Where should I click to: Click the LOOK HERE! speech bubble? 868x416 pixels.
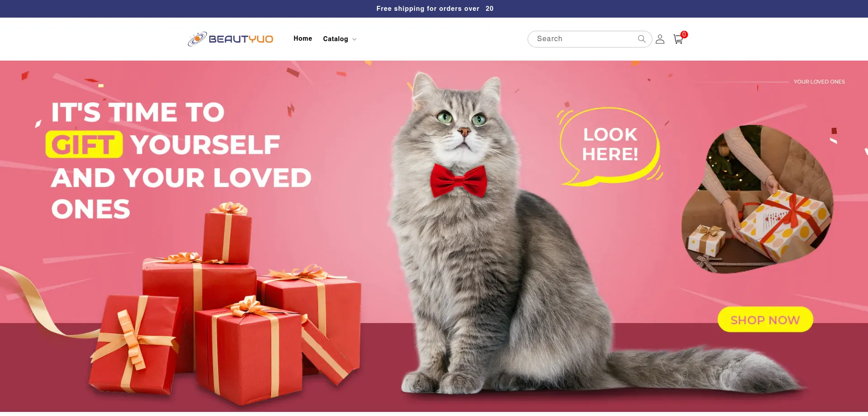click(610, 146)
